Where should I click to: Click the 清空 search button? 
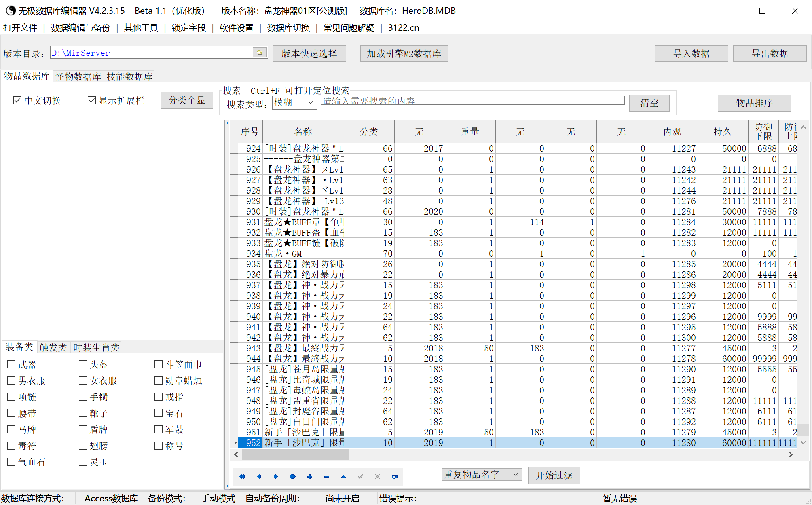[x=649, y=103]
